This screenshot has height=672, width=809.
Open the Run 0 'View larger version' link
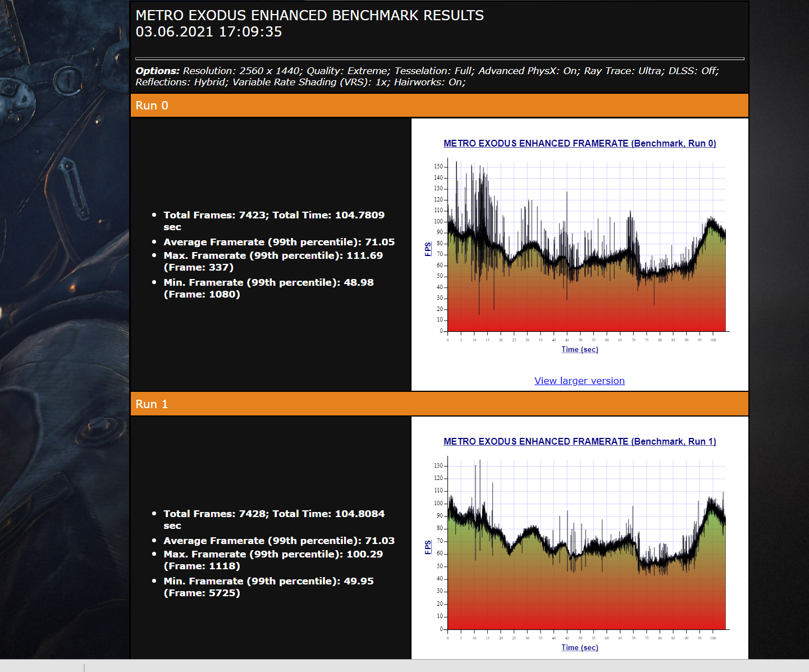point(579,381)
